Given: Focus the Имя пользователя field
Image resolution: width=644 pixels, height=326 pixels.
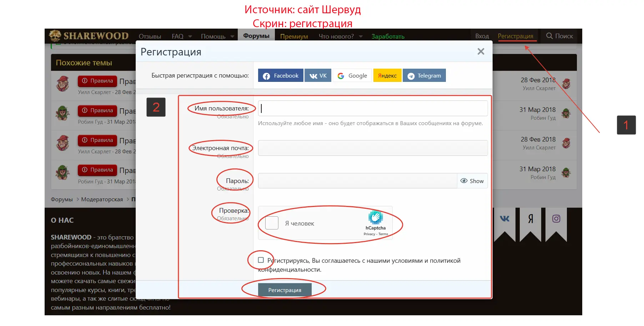Looking at the screenshot, I should point(373,108).
